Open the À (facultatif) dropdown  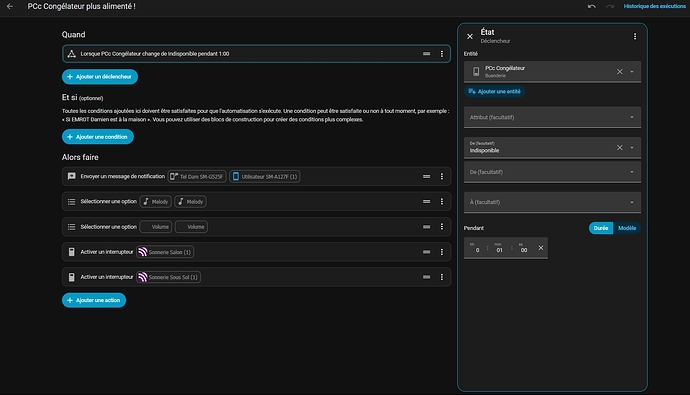click(552, 202)
